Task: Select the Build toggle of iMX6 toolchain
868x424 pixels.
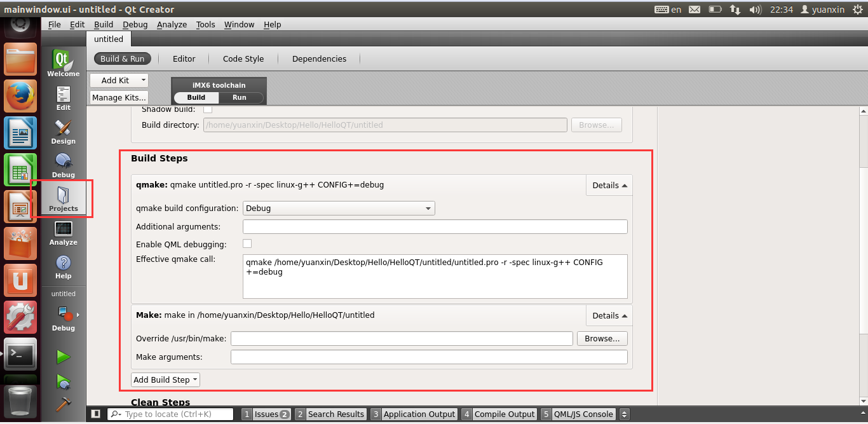Action: (196, 97)
